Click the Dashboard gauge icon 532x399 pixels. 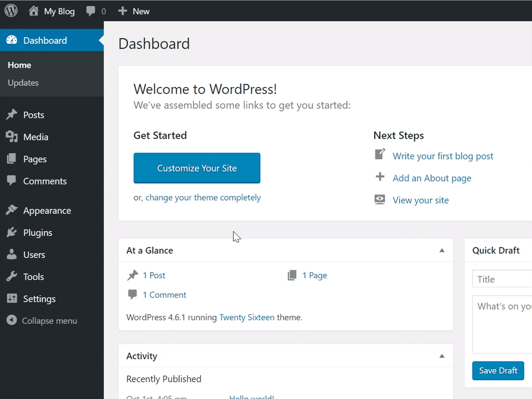tap(12, 40)
